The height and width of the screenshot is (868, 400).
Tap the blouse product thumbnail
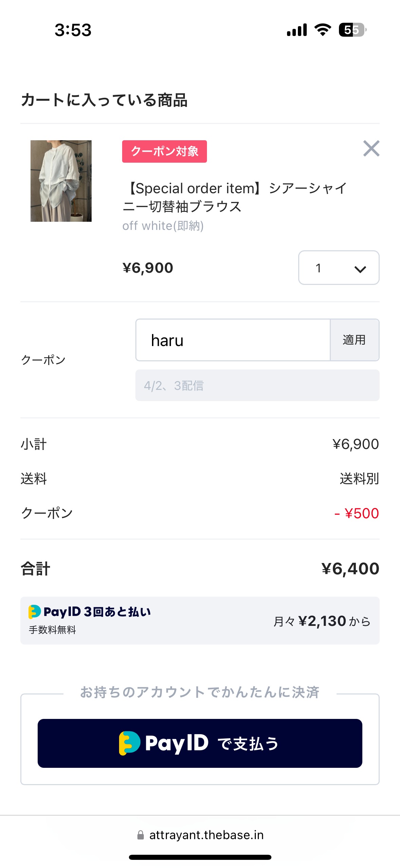click(x=61, y=181)
